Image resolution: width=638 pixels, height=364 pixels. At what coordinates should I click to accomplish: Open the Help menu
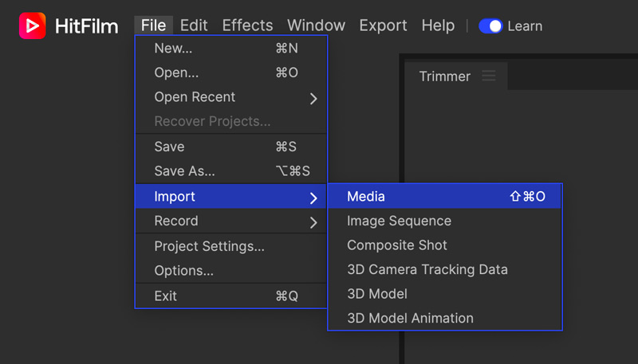(438, 25)
